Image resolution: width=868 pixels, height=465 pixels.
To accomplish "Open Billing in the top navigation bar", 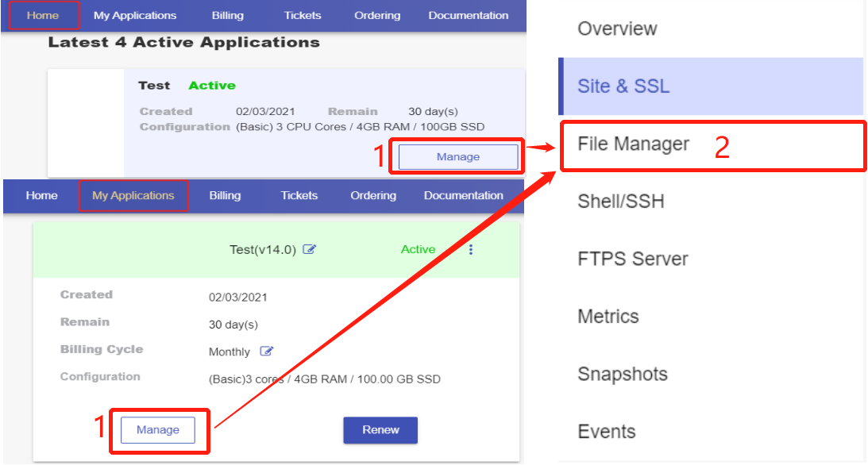I will click(228, 15).
